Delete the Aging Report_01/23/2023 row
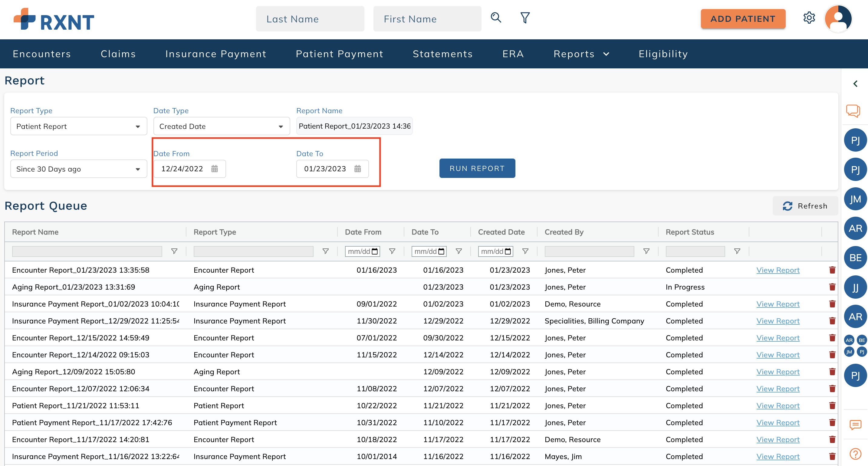Viewport: 868px width, 466px height. [832, 287]
